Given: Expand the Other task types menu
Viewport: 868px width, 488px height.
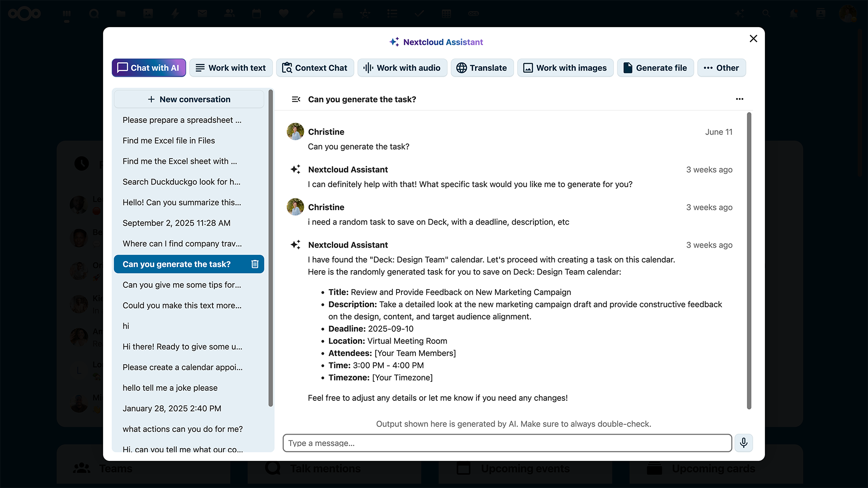Looking at the screenshot, I should 722,68.
